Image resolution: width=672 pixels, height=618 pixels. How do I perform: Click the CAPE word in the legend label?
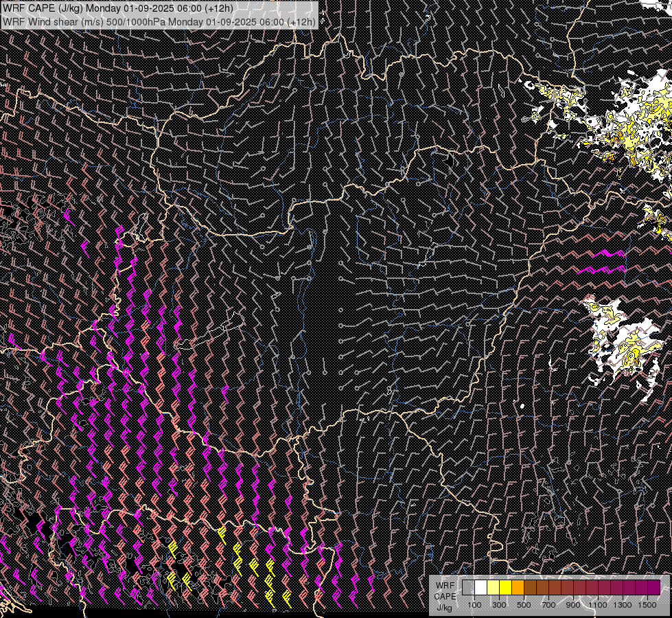(445, 597)
